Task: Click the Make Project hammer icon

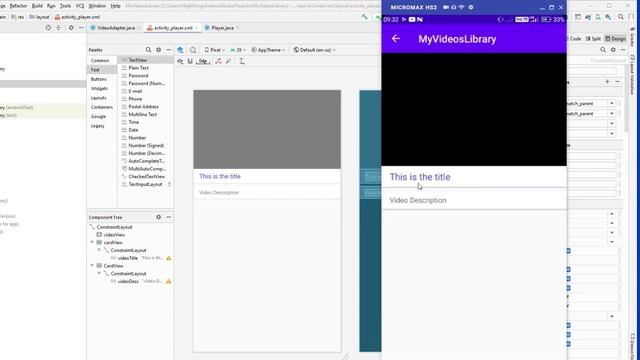Action: [364, 17]
